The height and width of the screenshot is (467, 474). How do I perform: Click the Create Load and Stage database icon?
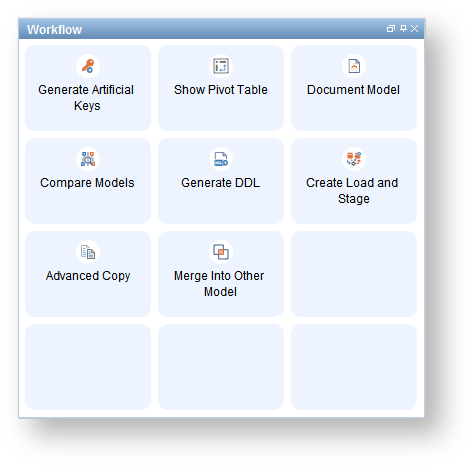(x=354, y=159)
